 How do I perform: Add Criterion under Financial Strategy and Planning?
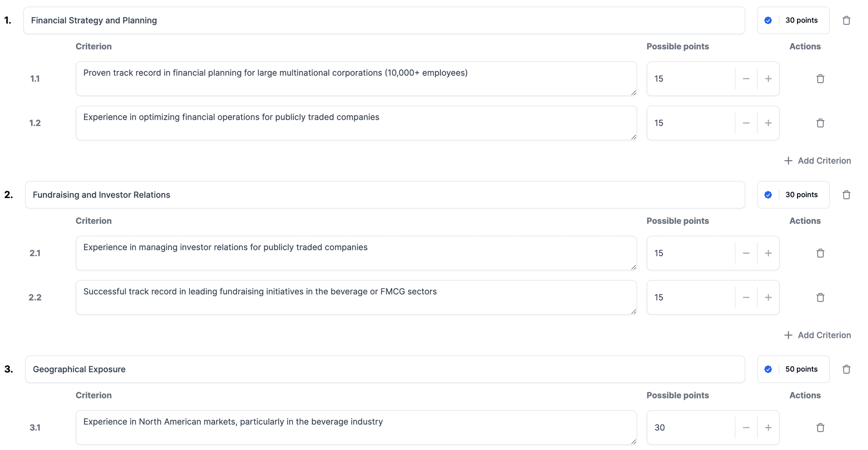(x=817, y=161)
